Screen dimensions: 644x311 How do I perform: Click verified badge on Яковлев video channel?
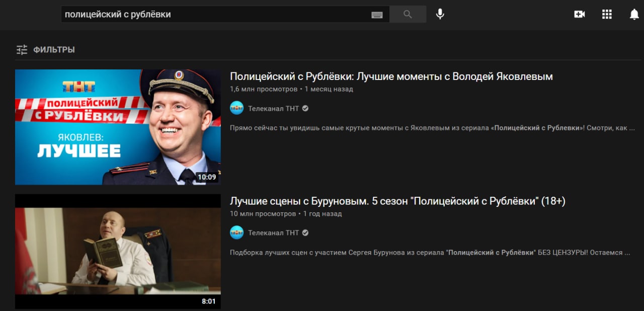tap(305, 108)
